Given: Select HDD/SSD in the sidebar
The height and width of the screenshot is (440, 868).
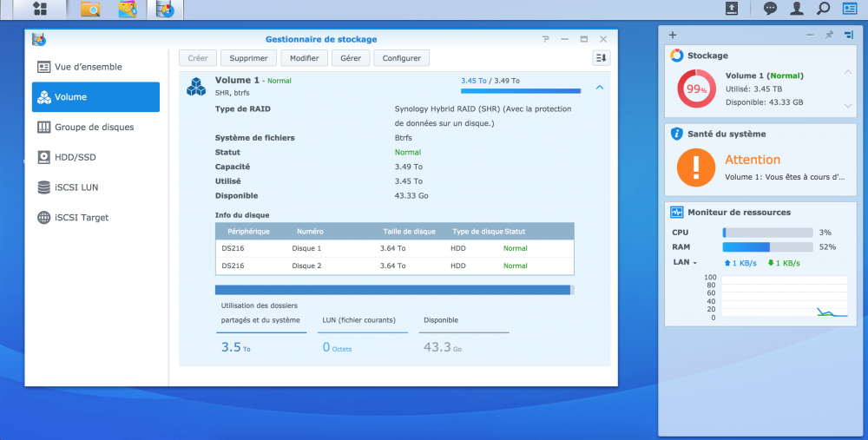Looking at the screenshot, I should pos(75,157).
